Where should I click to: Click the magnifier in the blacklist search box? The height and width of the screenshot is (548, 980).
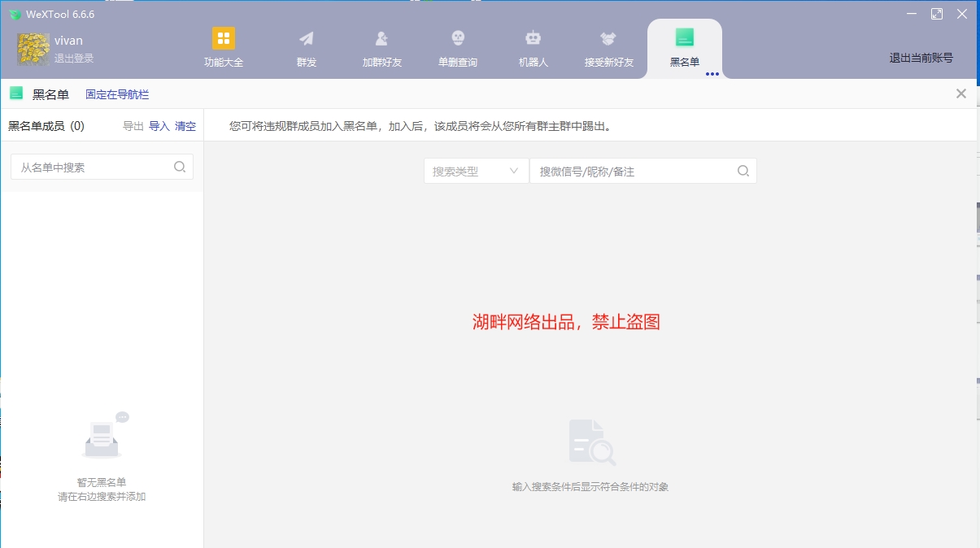pos(179,166)
